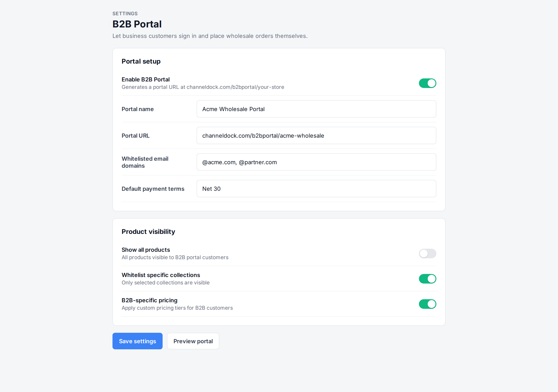Disable the Enable B2B Portal toggle

pos(427,83)
